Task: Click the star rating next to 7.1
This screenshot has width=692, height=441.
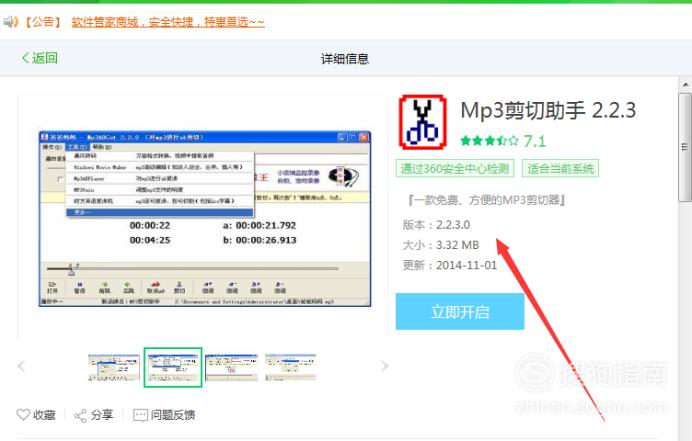Action: (489, 141)
